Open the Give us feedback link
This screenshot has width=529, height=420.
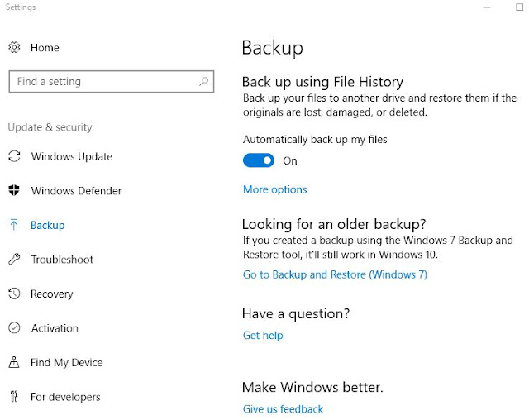283,409
